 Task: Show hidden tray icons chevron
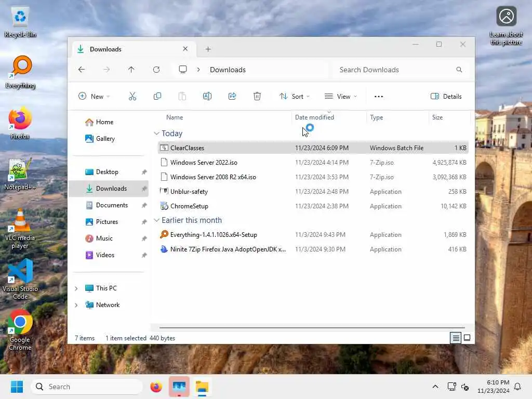[x=435, y=387]
